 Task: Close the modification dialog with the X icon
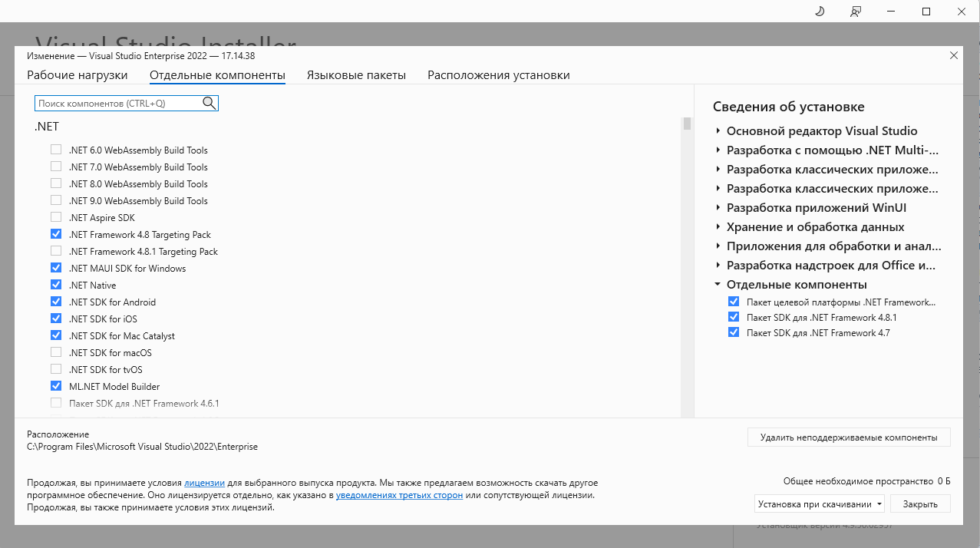point(954,55)
